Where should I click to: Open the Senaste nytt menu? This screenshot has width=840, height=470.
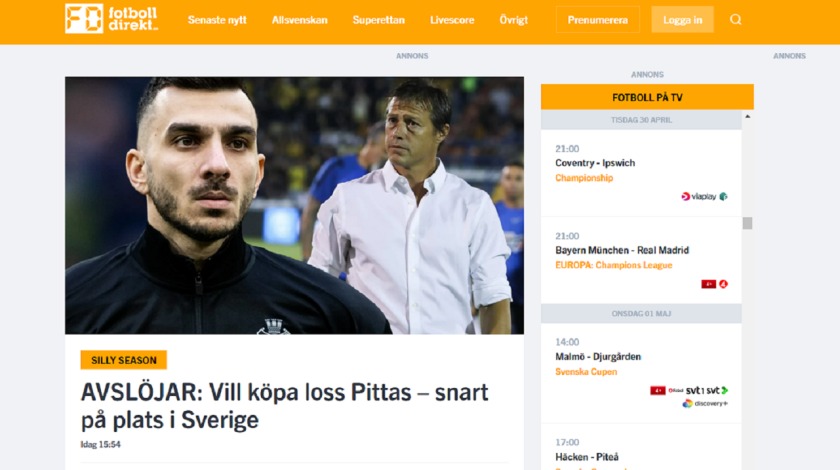217,20
